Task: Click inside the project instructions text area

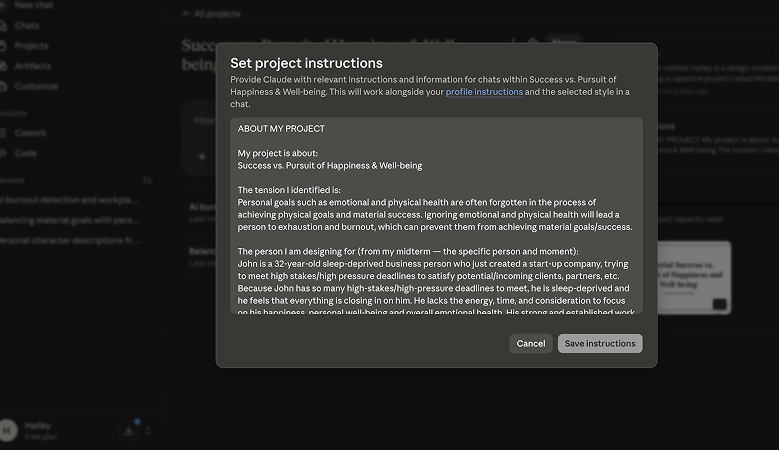Action: [436, 216]
